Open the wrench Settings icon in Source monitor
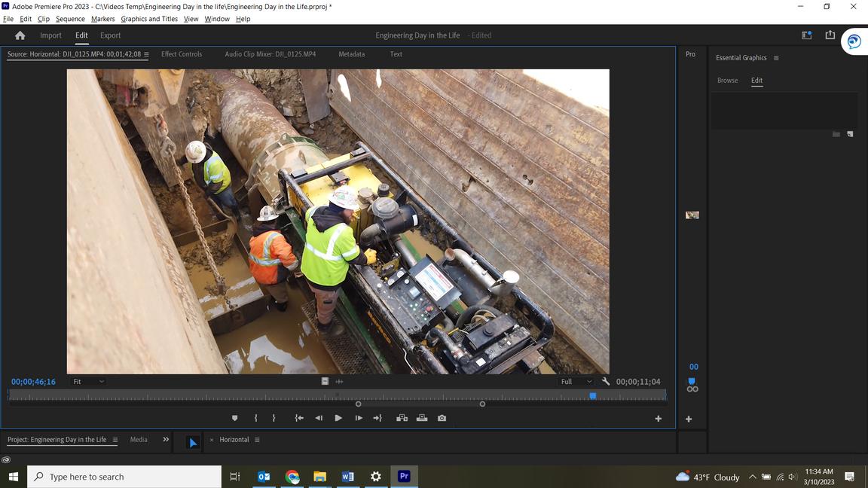Viewport: 868px width, 488px height. click(x=605, y=382)
